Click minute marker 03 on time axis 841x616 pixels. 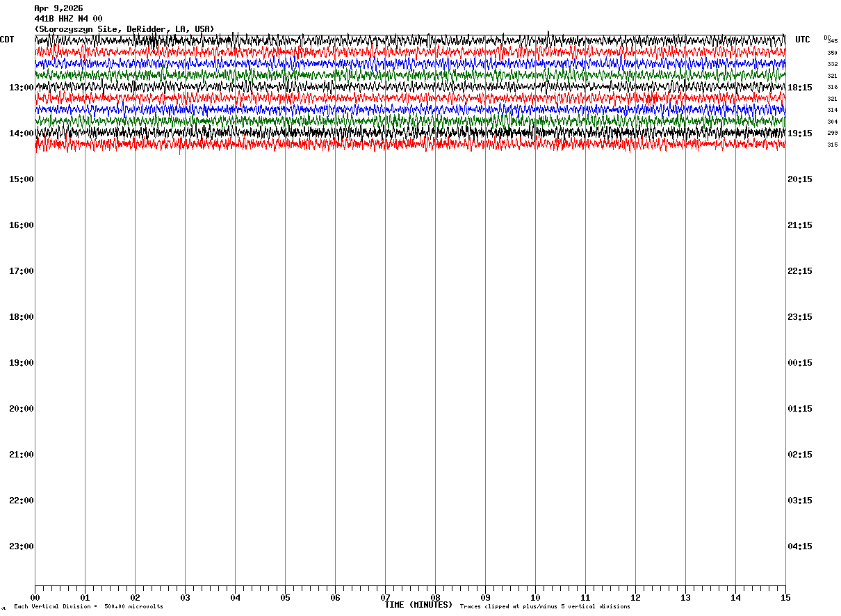(x=185, y=598)
